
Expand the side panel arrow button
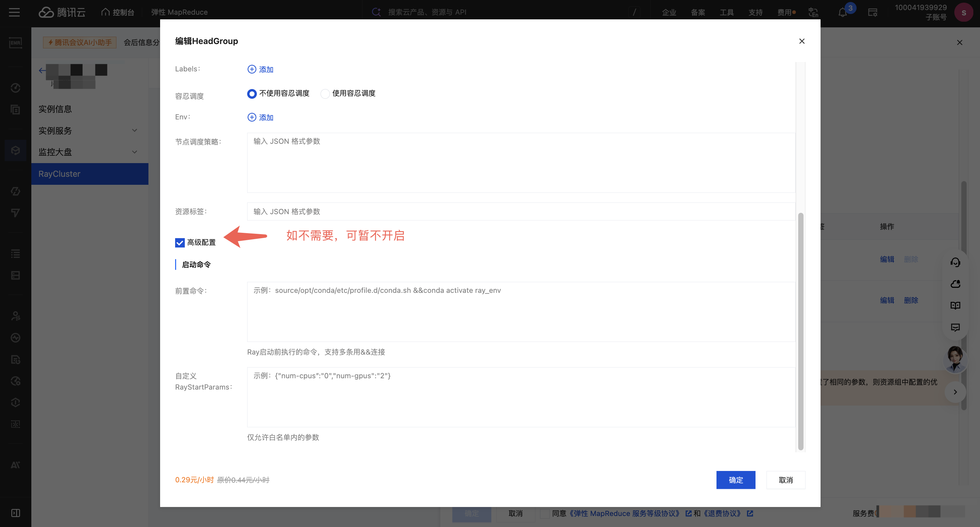click(955, 392)
